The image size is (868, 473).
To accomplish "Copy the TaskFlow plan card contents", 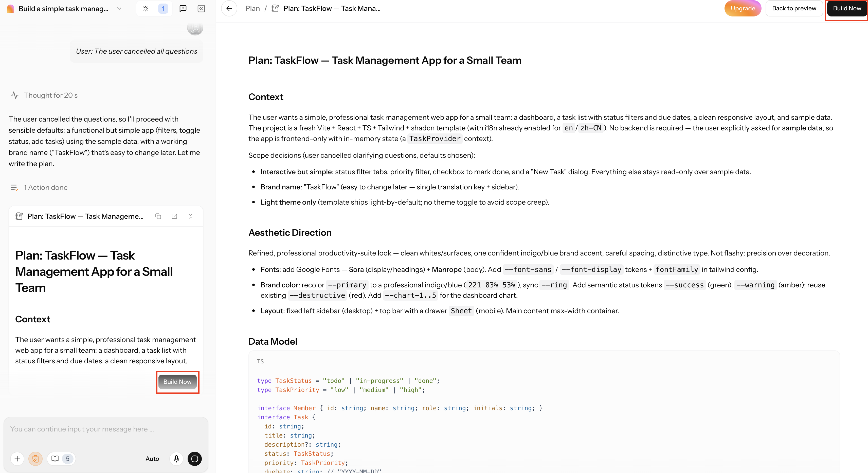I will coord(158,216).
